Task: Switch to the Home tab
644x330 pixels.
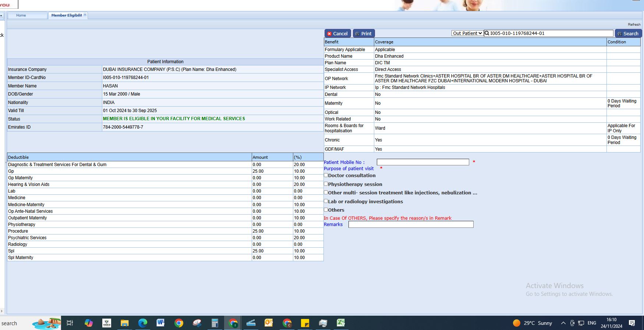Action: click(21, 15)
